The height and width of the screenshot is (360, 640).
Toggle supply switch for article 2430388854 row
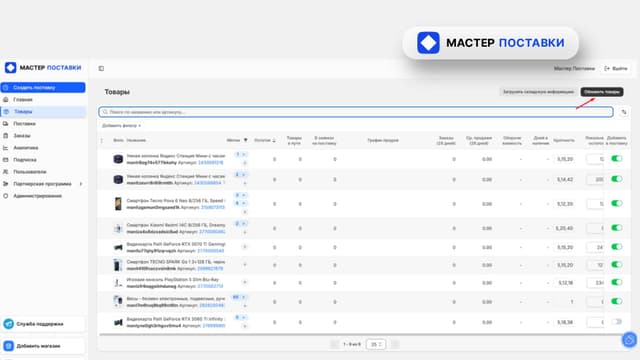point(617,179)
